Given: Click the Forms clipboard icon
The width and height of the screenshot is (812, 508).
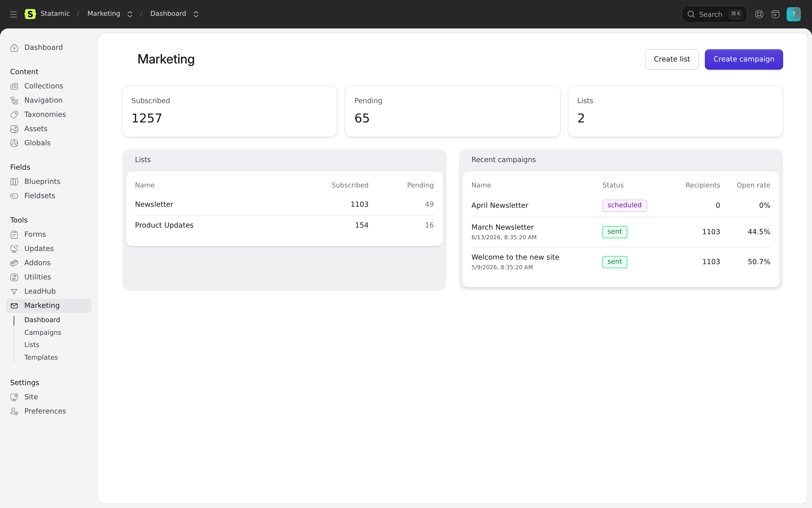Looking at the screenshot, I should click(14, 234).
